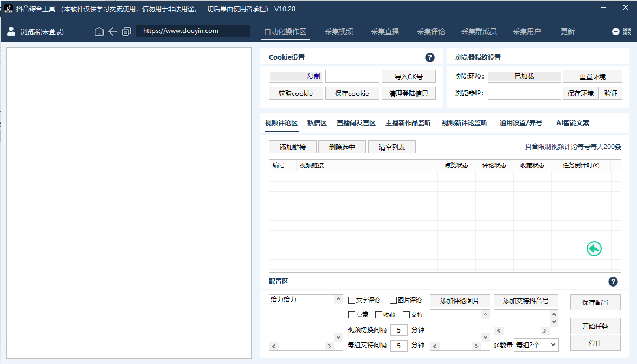The width and height of the screenshot is (637, 364).
Task: Toggle the 点赞 checkbox
Action: pos(351,315)
